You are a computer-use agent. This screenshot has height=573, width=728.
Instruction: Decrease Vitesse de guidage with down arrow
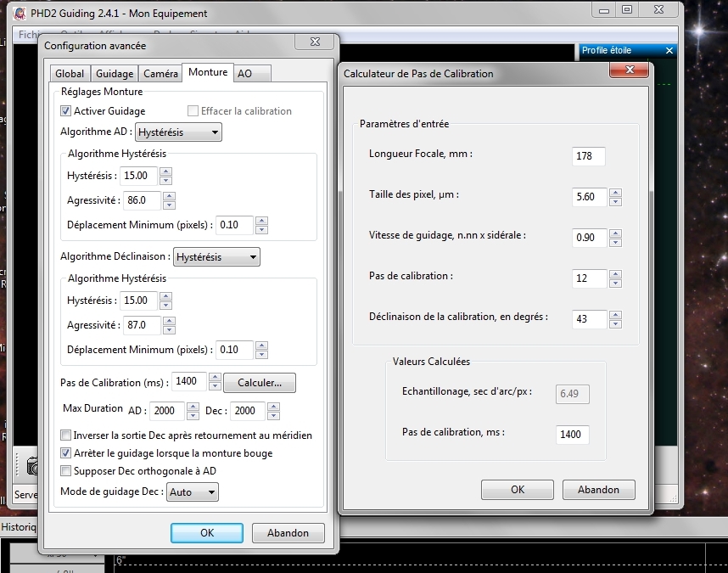coord(615,243)
